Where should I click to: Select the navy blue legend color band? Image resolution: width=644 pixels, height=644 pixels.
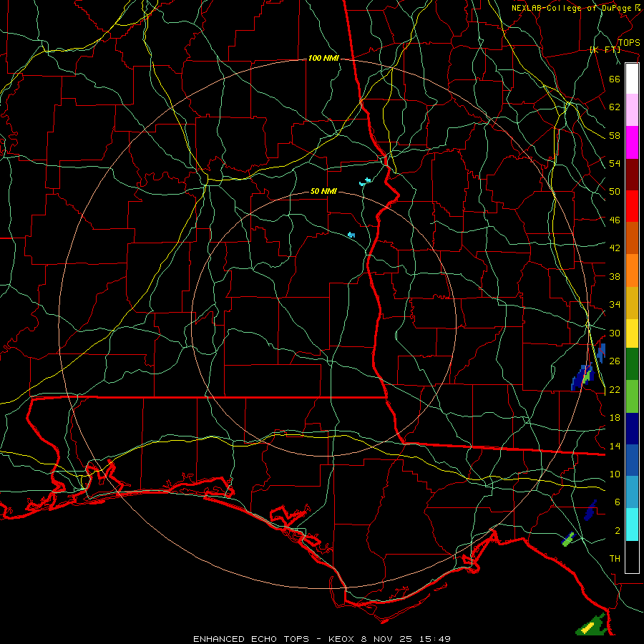632,429
